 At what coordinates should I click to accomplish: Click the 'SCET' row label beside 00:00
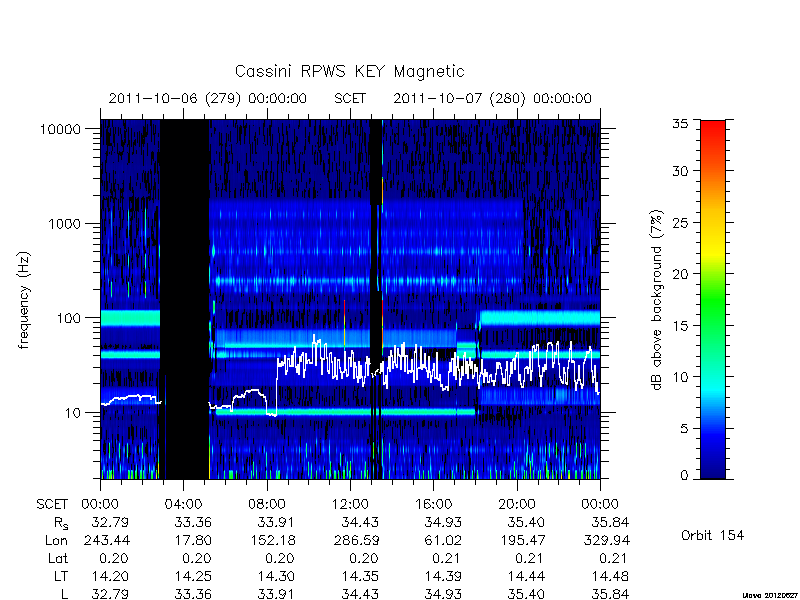tap(52, 505)
